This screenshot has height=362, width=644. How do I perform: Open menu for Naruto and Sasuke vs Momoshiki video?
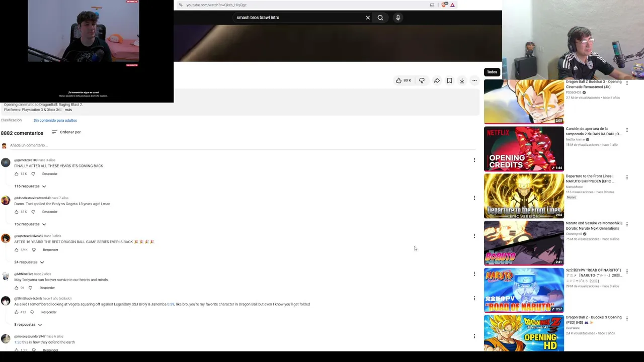(x=627, y=224)
